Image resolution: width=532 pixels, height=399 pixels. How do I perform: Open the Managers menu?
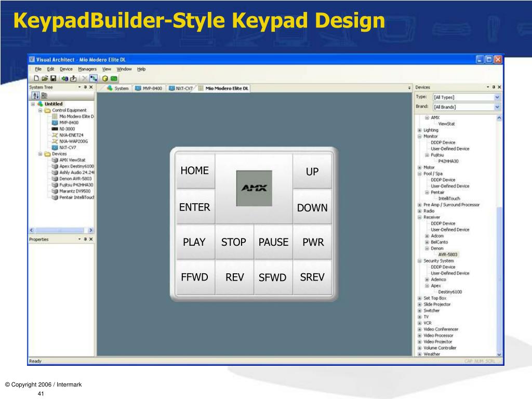(87, 69)
